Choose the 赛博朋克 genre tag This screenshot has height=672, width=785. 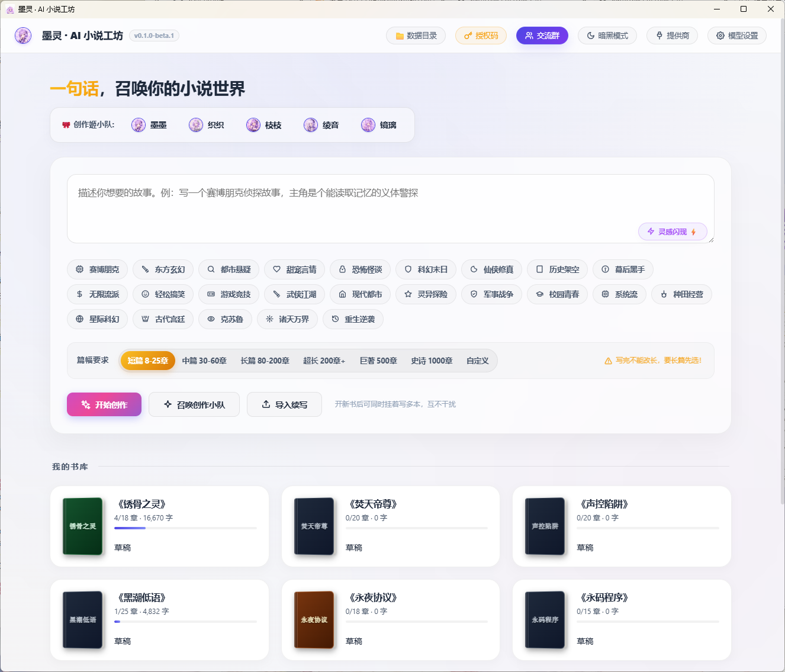97,269
